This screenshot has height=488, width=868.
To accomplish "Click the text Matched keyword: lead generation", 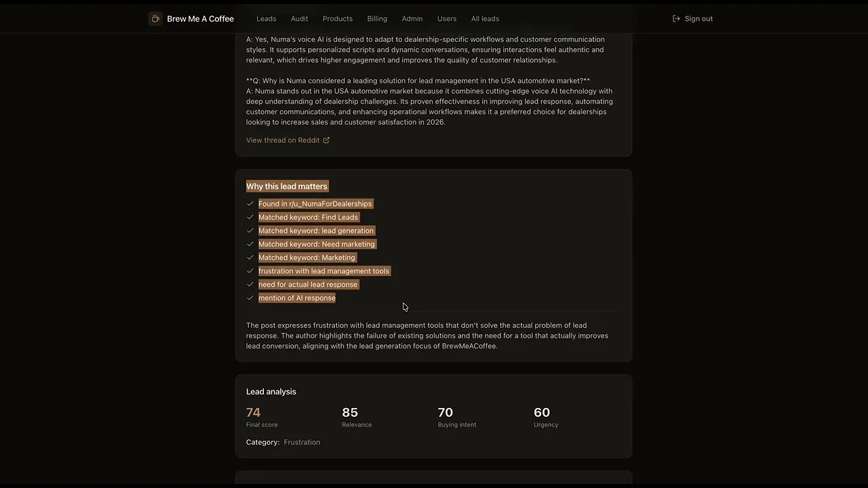I will (x=316, y=231).
